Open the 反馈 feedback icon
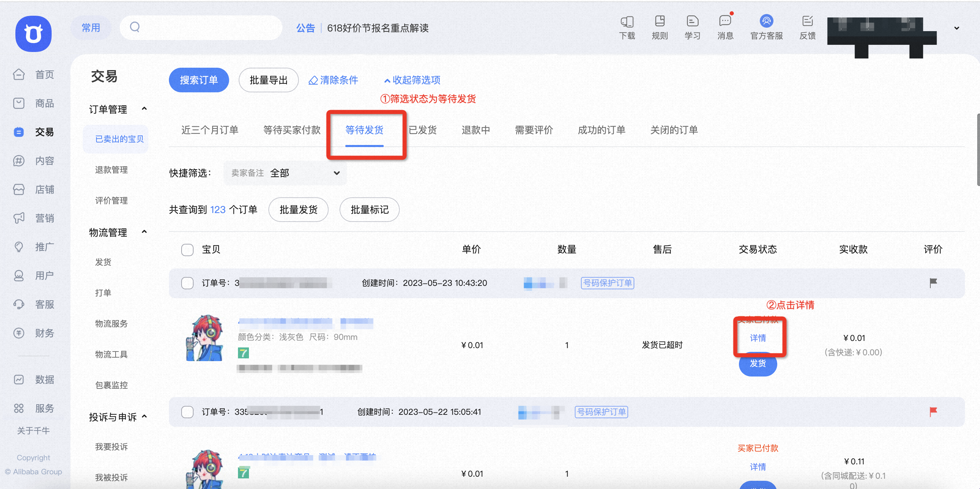 pos(807,21)
